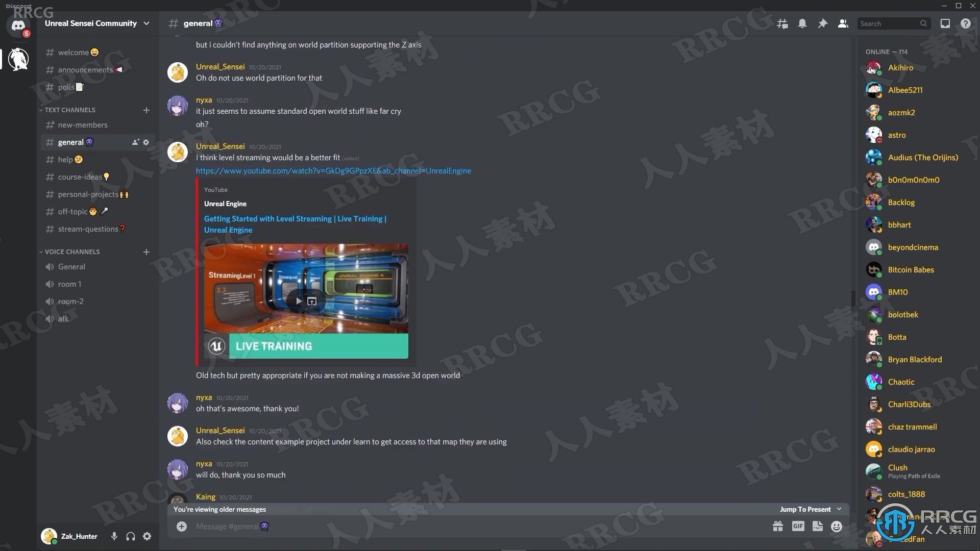Image resolution: width=980 pixels, height=551 pixels.
Task: Create invite for general channel
Action: coord(135,142)
